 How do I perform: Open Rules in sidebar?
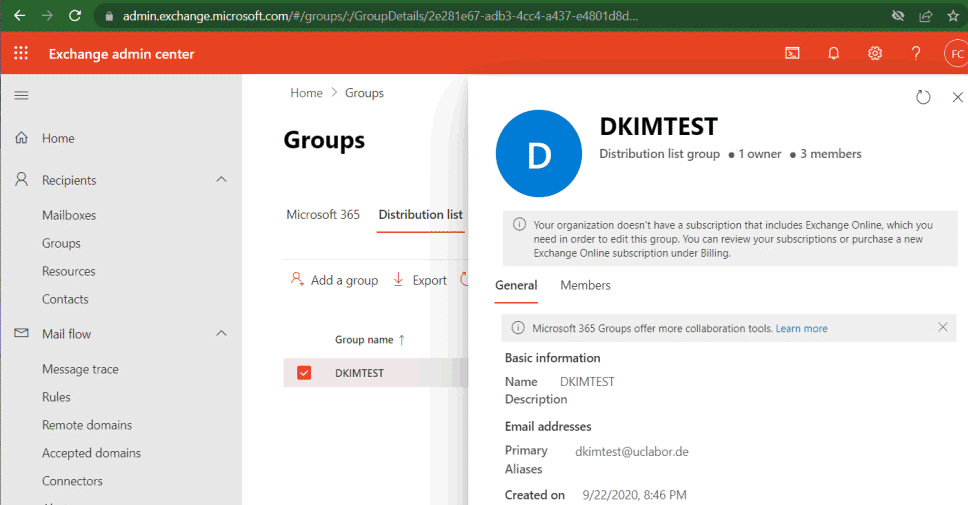coord(56,397)
